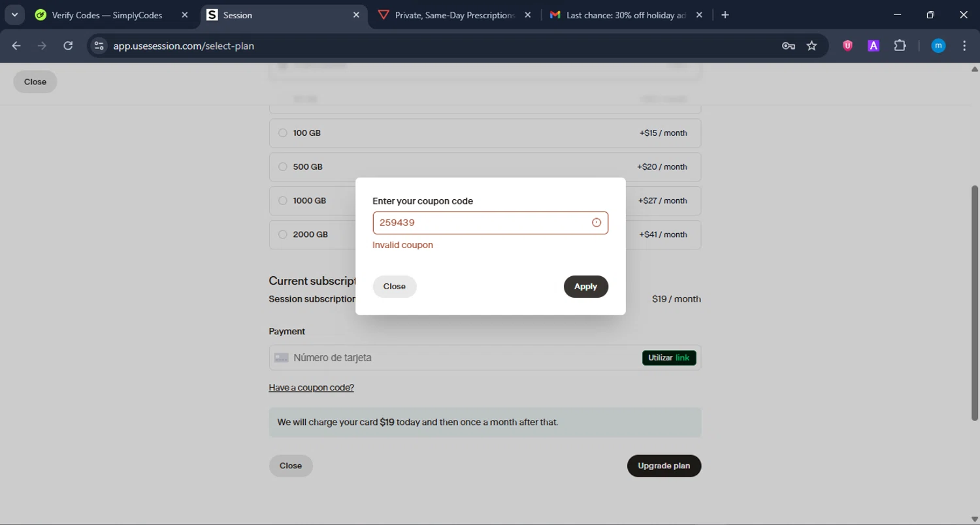The image size is (980, 525).
Task: Switch to Private, Same-Day Prescriptions tab
Action: [x=456, y=15]
